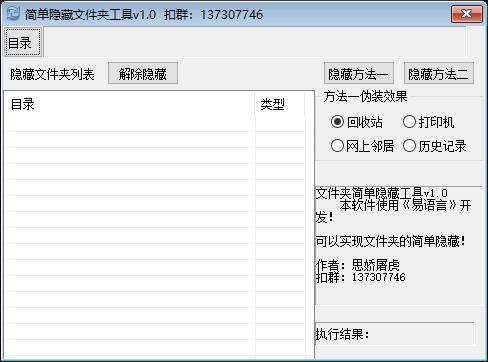Select the 网上邻居 radio option
This screenshot has width=488, height=362.
pyautogui.click(x=362, y=146)
